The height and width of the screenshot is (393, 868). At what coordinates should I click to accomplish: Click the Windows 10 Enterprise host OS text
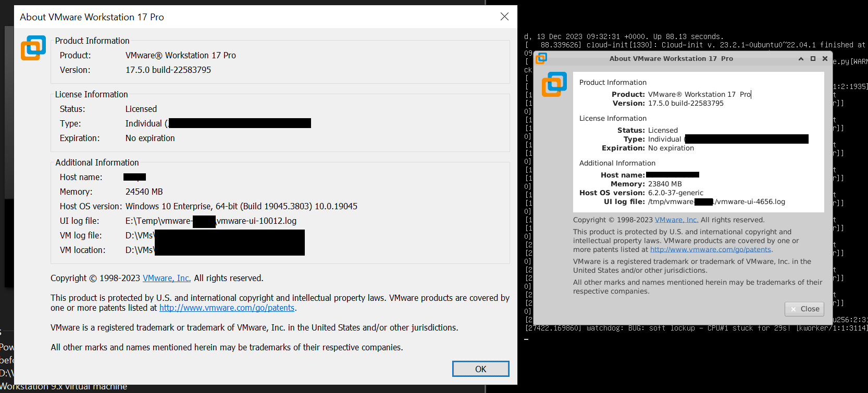coord(241,206)
